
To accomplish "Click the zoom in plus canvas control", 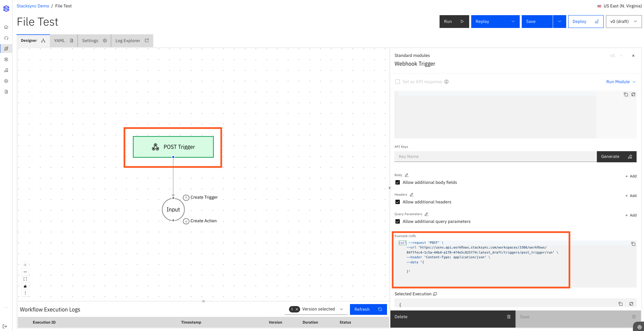I will tap(25, 265).
